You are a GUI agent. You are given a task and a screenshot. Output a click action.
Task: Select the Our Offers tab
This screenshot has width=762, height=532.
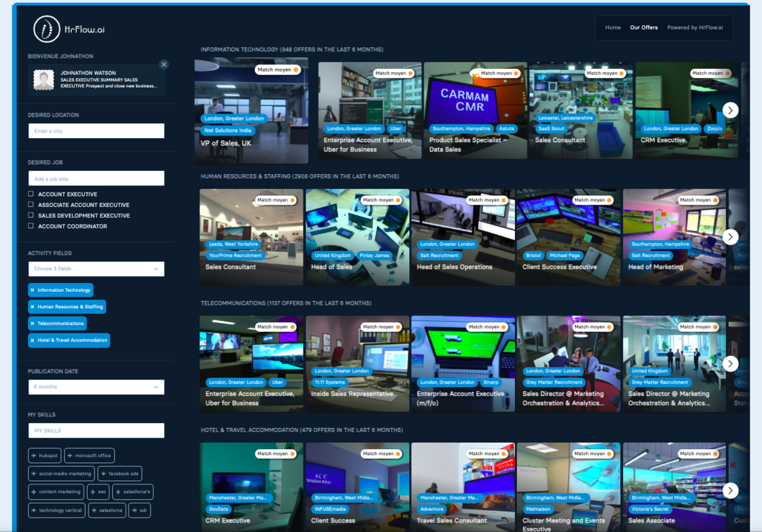coord(644,28)
